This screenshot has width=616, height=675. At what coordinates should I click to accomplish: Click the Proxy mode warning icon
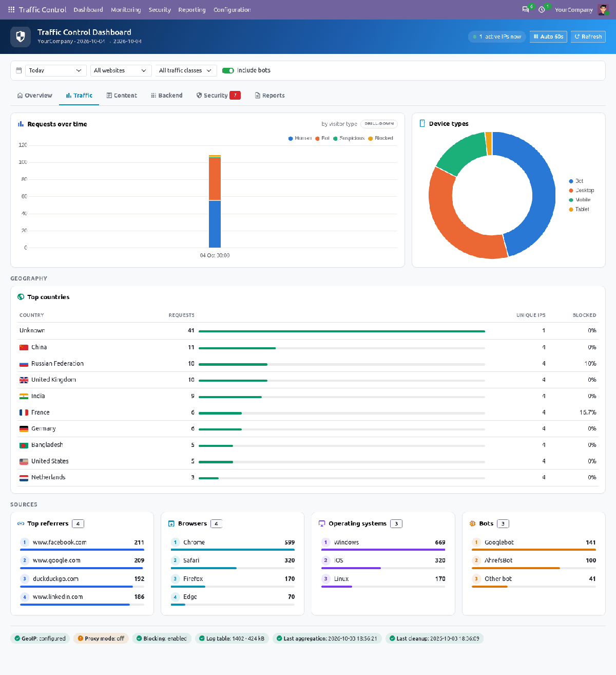point(81,639)
